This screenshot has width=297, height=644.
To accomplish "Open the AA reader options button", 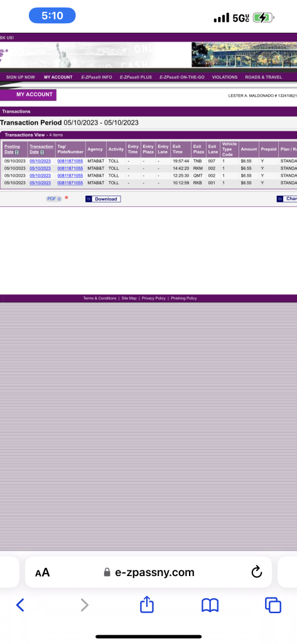I will (42, 572).
